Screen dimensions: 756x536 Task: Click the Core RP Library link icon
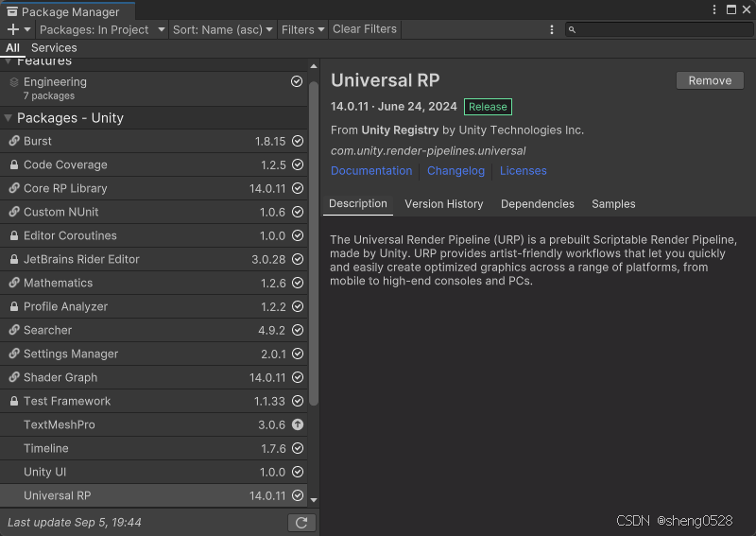coord(14,188)
